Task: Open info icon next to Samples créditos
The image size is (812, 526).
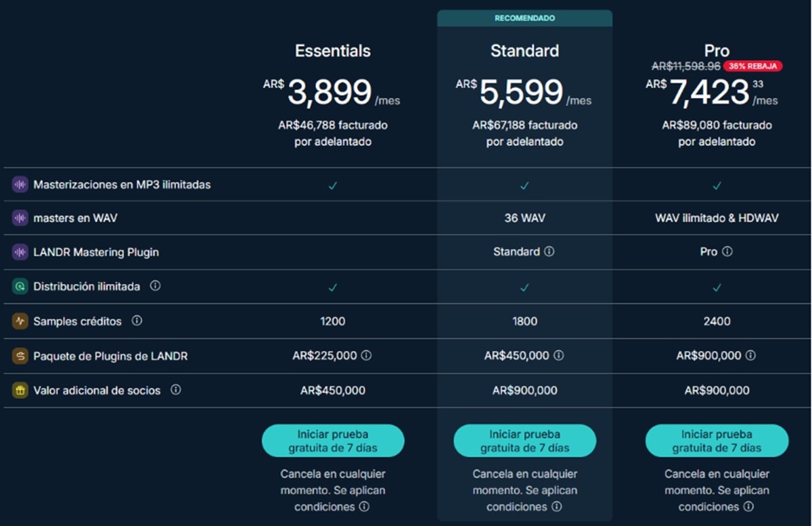Action: (x=137, y=320)
